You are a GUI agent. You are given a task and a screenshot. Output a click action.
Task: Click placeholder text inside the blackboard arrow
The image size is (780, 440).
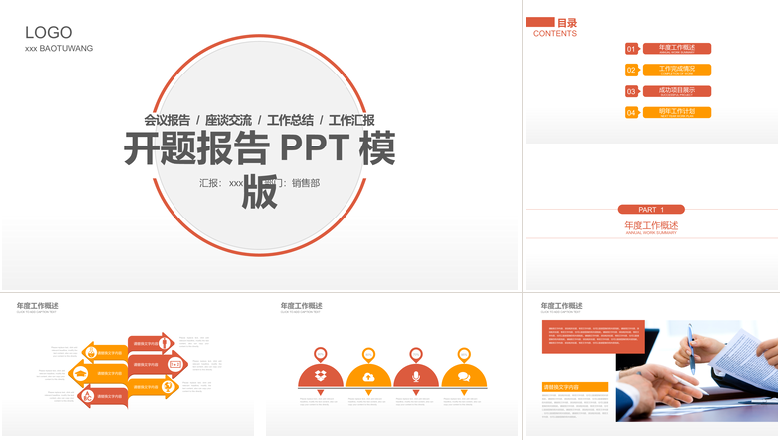click(x=146, y=364)
